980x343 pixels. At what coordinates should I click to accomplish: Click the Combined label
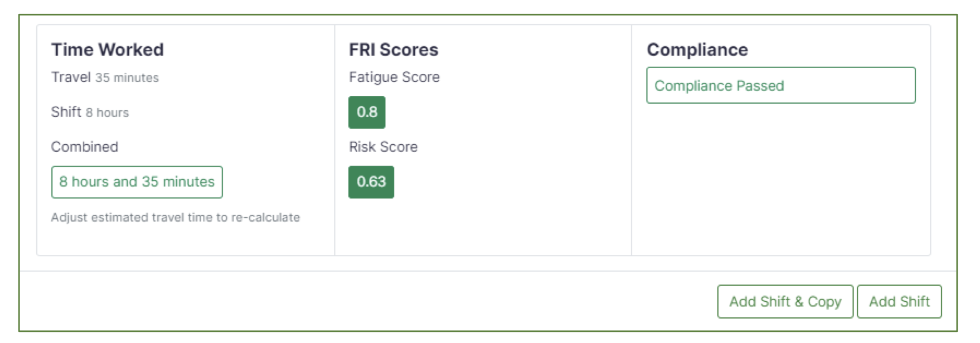[85, 147]
